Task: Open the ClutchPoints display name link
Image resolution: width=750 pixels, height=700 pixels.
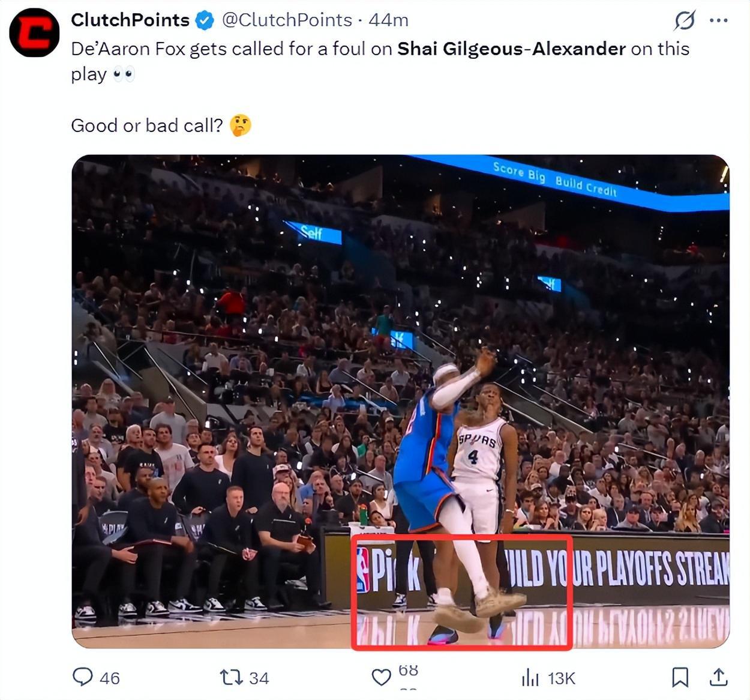Action: tap(130, 20)
